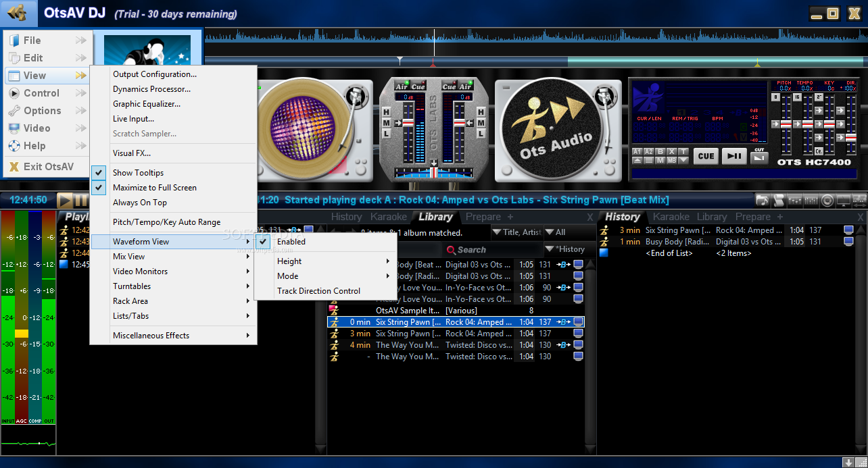Click the pitch center arrow button
This screenshot has height=468, width=868.
pos(775,124)
